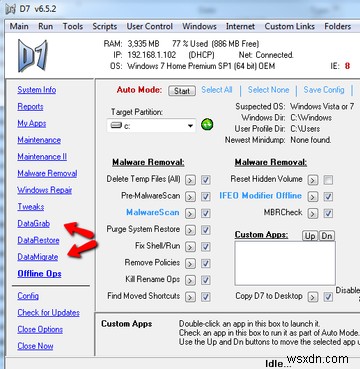The image size is (360, 369).
Task: Click inside the Custom Apps list box
Action: (285, 263)
